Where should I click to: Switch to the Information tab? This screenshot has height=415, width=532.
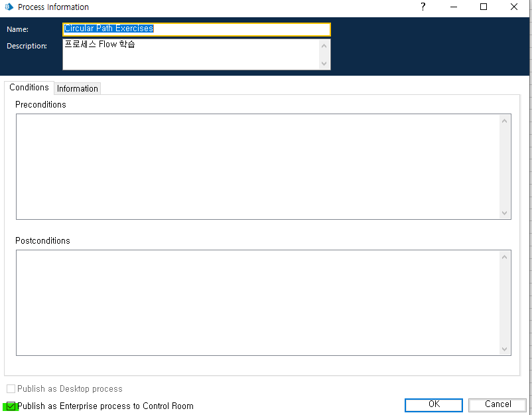click(78, 88)
